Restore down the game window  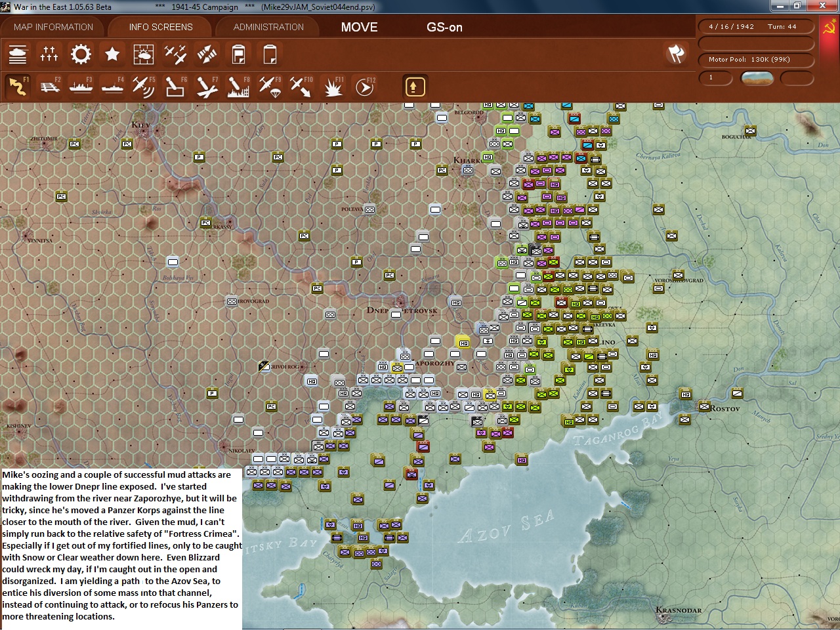click(797, 6)
